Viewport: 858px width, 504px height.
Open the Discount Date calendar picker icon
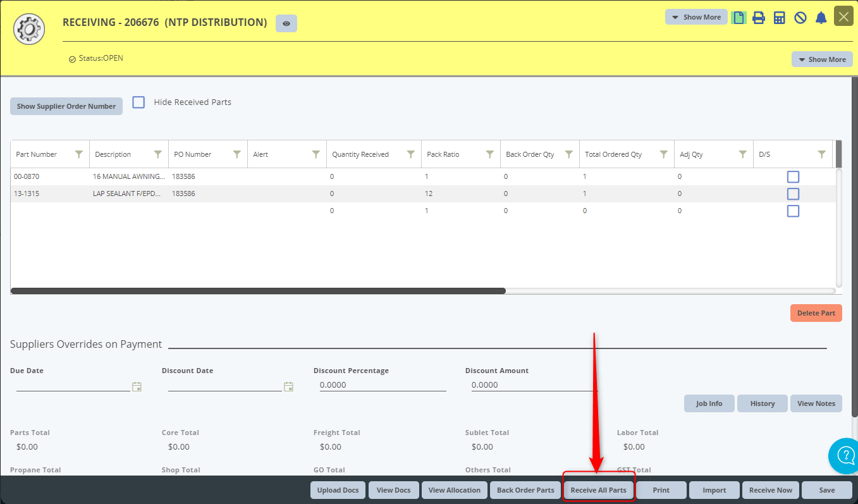pos(288,386)
